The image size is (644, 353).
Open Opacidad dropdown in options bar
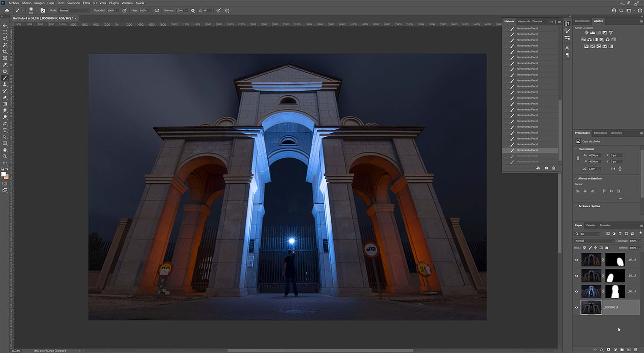pyautogui.click(x=118, y=10)
